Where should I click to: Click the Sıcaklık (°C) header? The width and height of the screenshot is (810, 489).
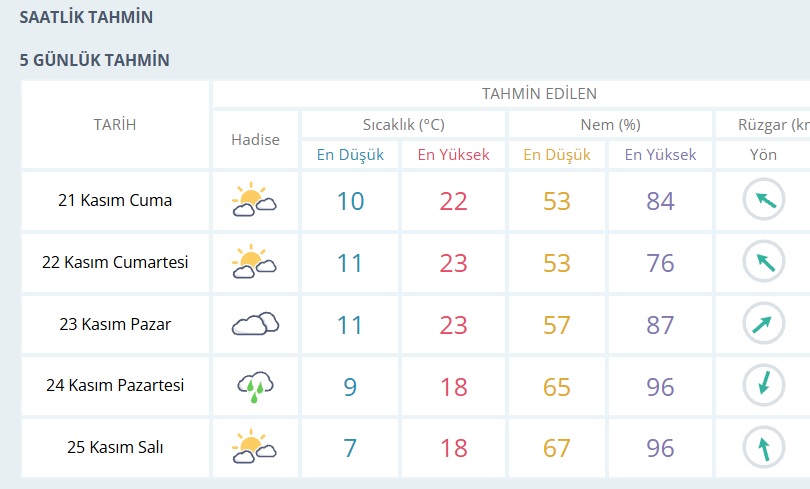pos(403,125)
